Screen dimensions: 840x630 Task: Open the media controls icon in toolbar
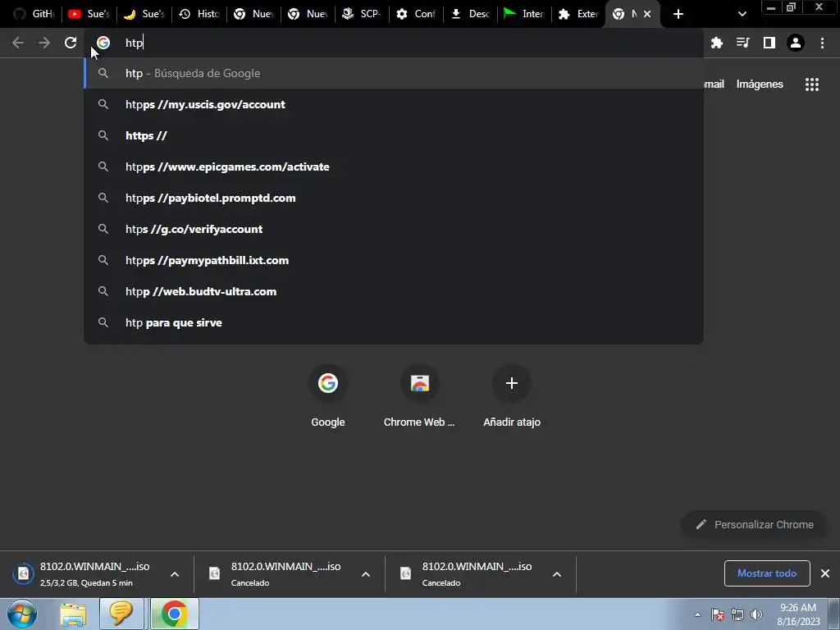point(742,43)
